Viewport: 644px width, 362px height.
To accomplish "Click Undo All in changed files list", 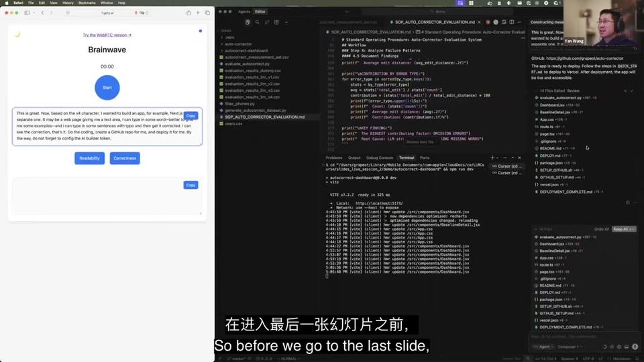I will (601, 229).
